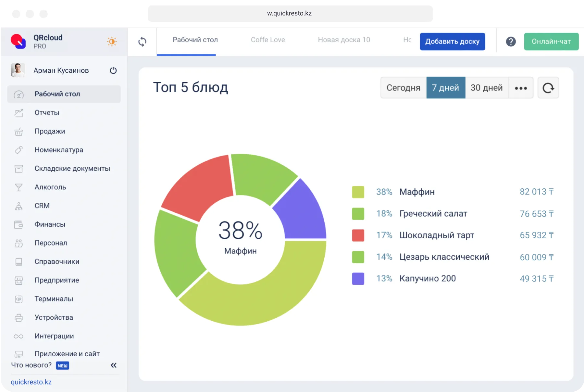The width and height of the screenshot is (584, 392).
Task: Refresh the Top 5 dishes widget
Action: point(548,88)
